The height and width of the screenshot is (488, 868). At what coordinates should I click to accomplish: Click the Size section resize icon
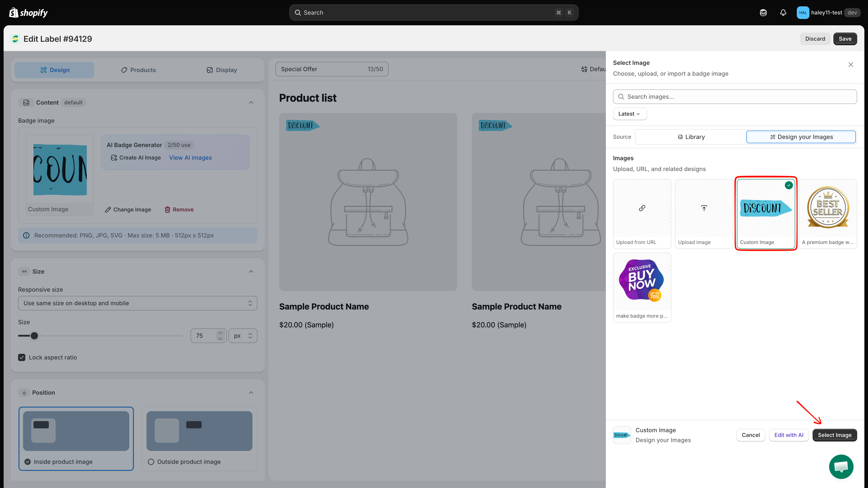coord(24,271)
